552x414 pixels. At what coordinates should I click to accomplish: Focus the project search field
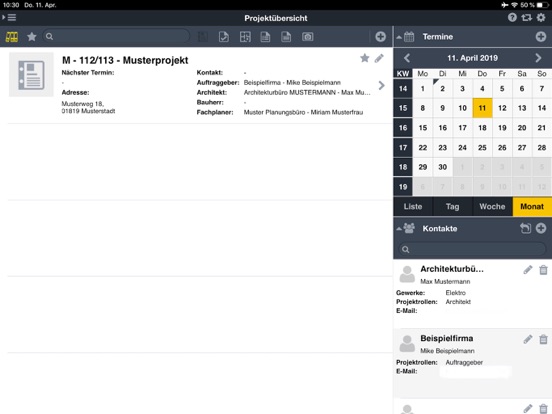(x=116, y=36)
